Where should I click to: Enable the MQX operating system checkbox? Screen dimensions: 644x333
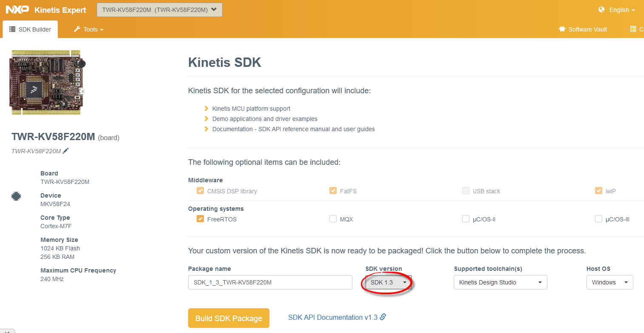click(333, 219)
